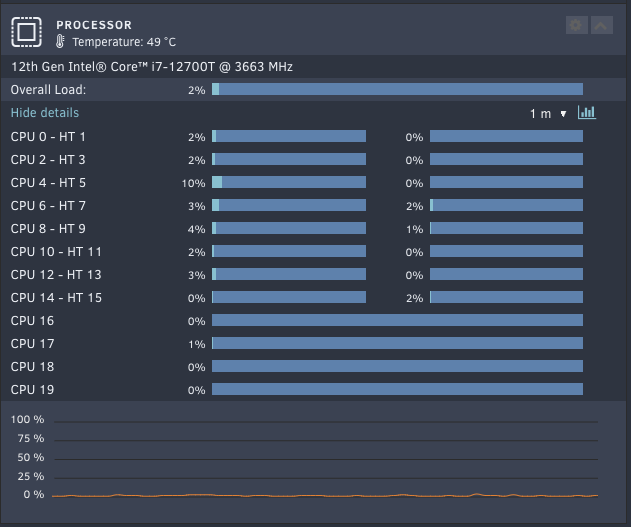
Task: Select the CPU 10 - HT 11 row label
Action: click(x=56, y=251)
